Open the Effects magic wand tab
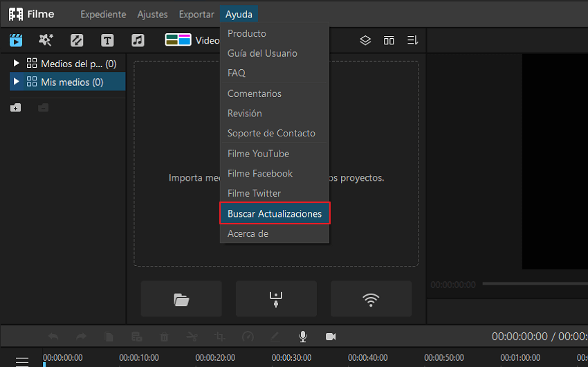 (x=46, y=40)
